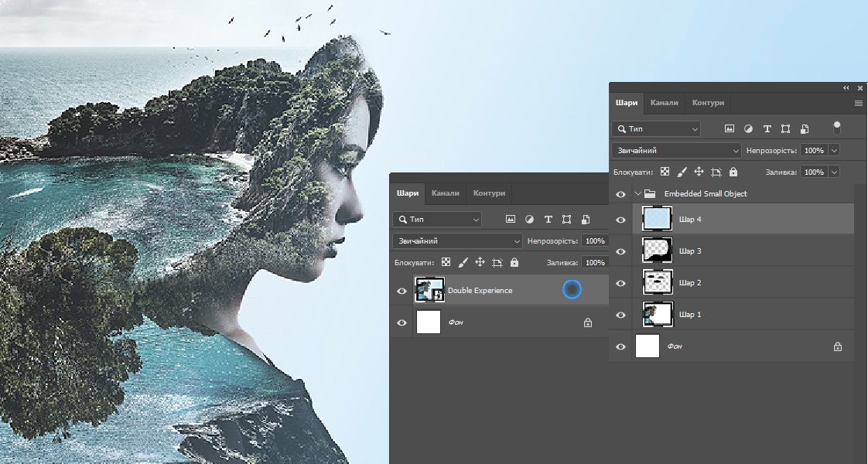The image size is (868, 464).
Task: Hide the Шар 3 layer
Action: pos(620,251)
